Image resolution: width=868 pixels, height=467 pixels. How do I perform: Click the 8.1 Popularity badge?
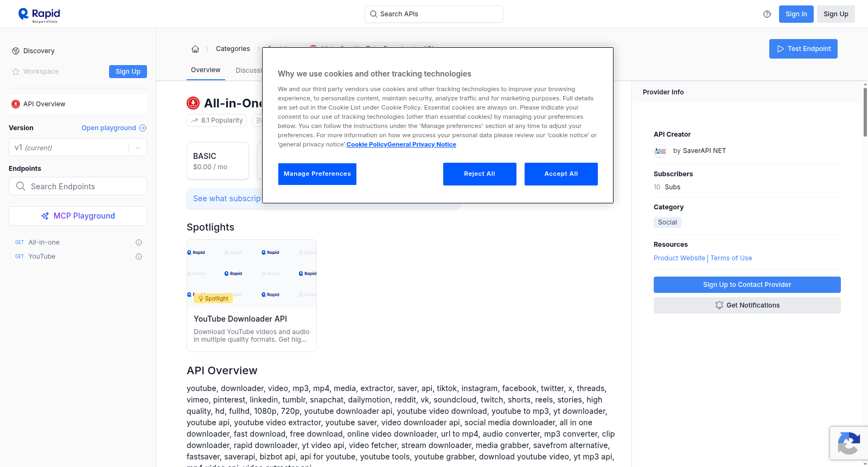pyautogui.click(x=217, y=120)
